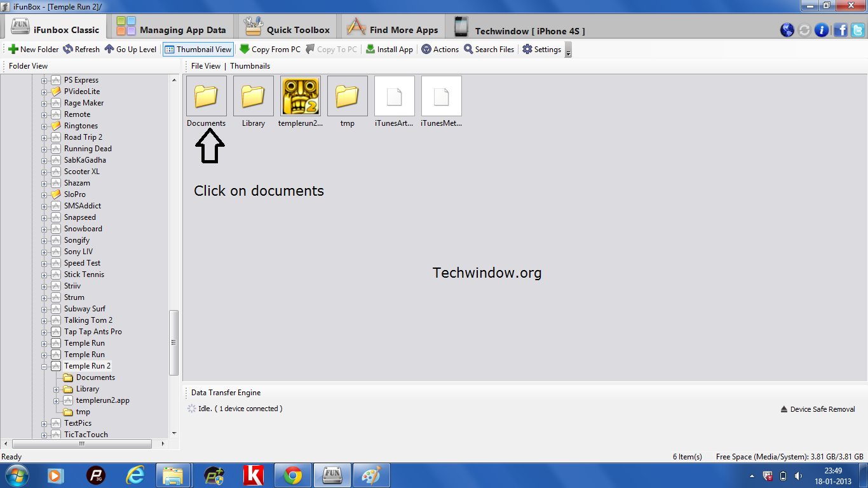Select tmp in folder tree
The width and height of the screenshot is (868, 488).
click(x=83, y=412)
